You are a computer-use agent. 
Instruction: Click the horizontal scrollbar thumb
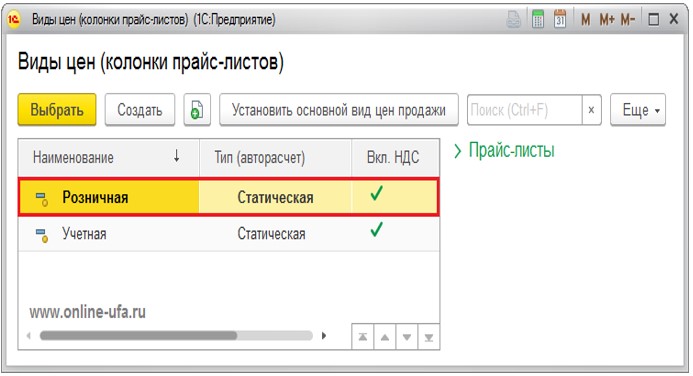[x=138, y=336]
